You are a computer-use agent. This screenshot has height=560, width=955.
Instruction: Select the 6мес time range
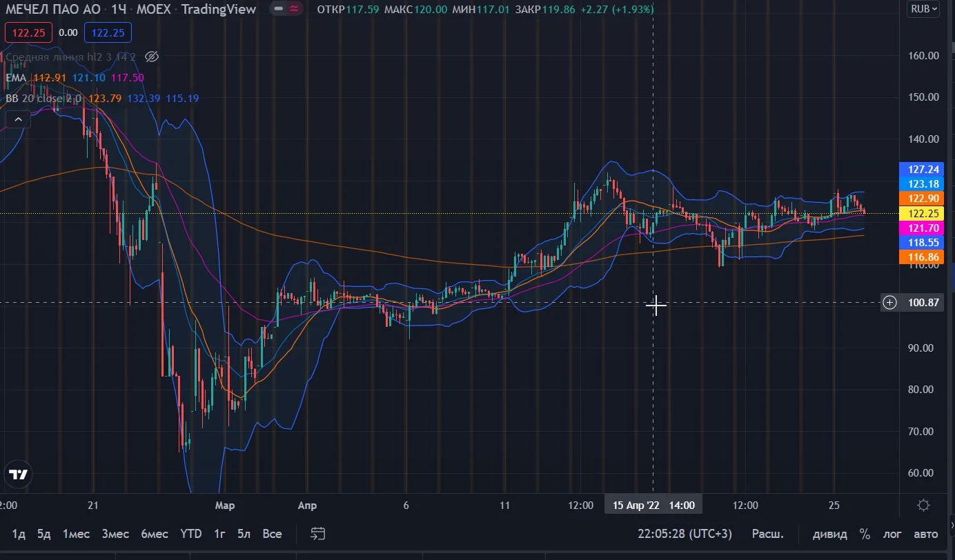[155, 534]
